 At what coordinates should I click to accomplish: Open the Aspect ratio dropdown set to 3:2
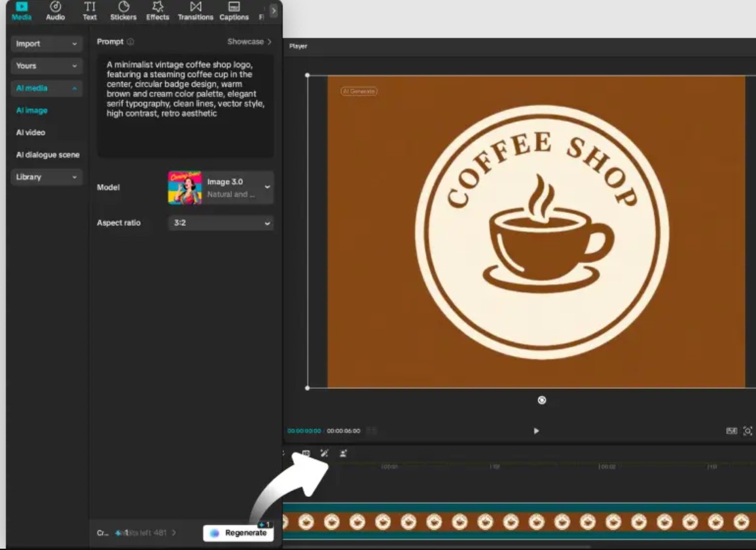point(221,223)
